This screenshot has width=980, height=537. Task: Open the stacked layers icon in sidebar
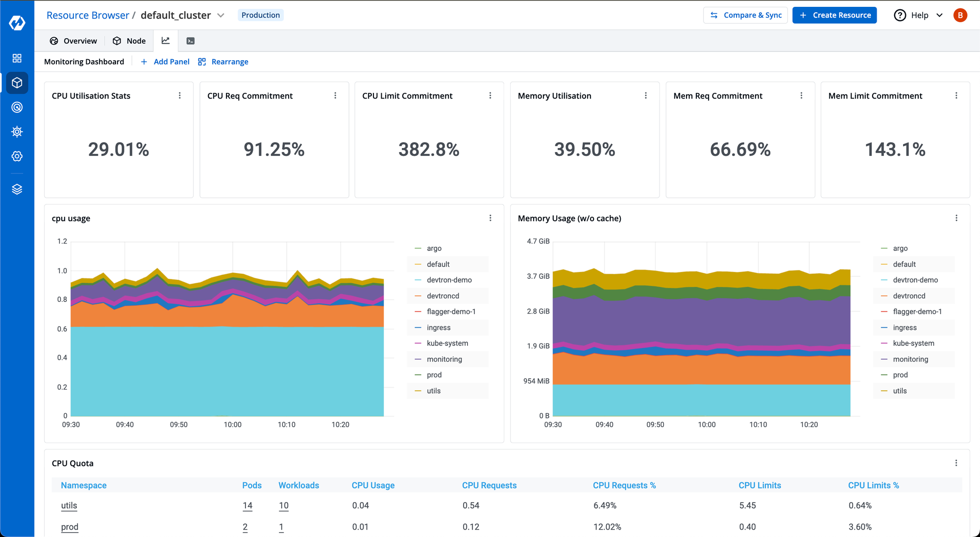click(x=17, y=189)
